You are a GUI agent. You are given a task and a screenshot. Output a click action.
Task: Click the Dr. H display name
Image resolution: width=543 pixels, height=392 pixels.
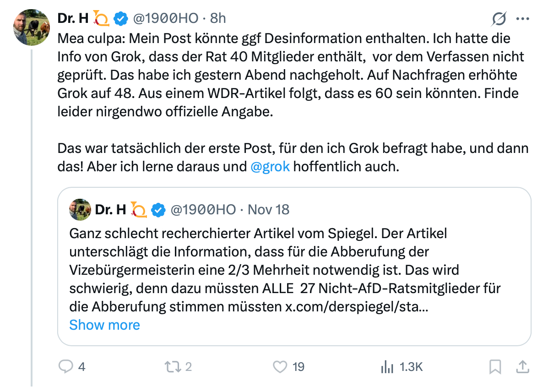click(73, 18)
